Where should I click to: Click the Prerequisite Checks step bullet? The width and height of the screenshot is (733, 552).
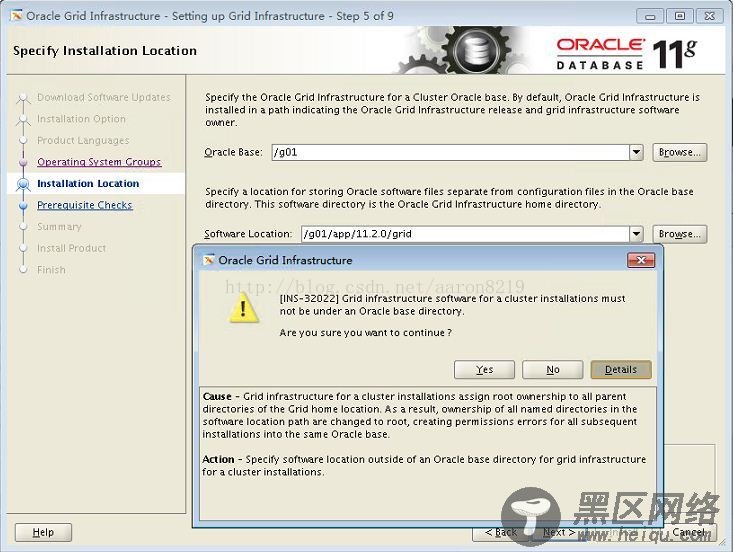pos(23,205)
